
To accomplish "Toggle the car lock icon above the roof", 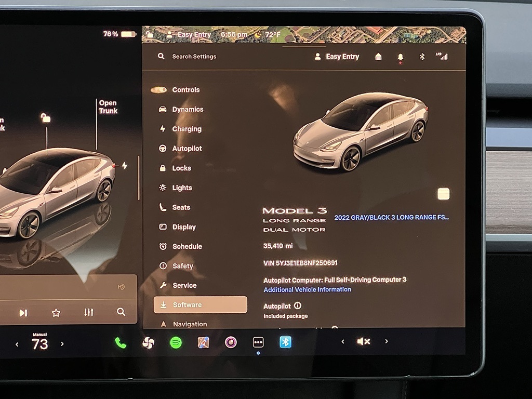I will [46, 118].
